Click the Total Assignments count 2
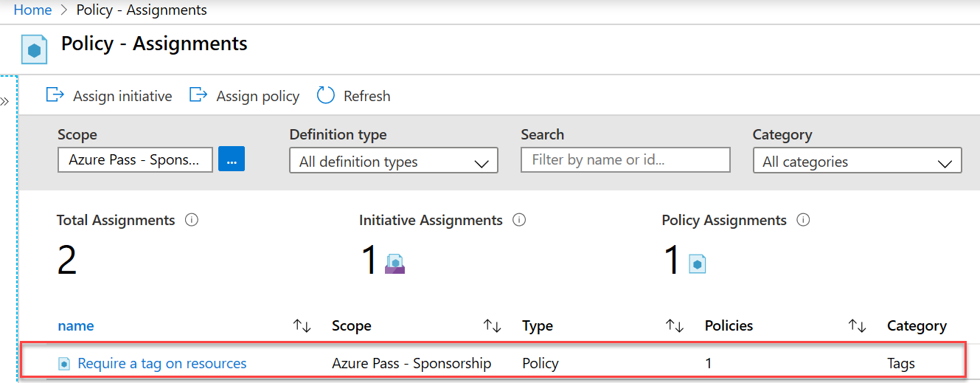 click(67, 260)
